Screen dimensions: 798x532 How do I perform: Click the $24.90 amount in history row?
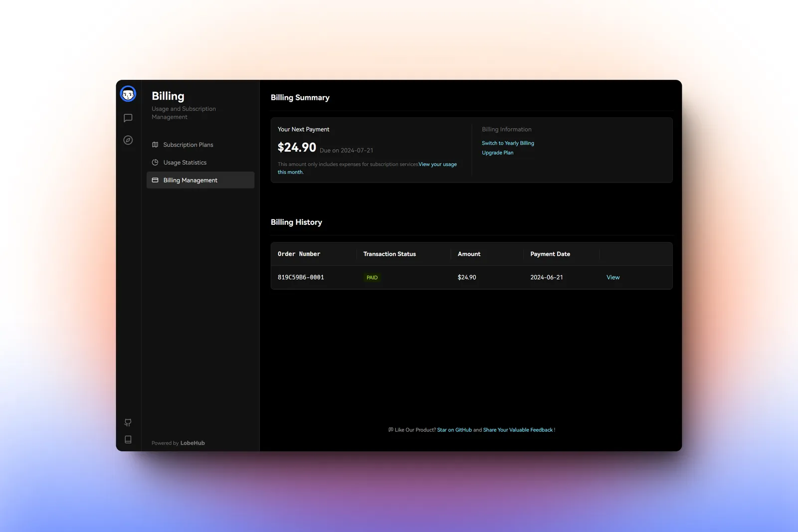[467, 277]
